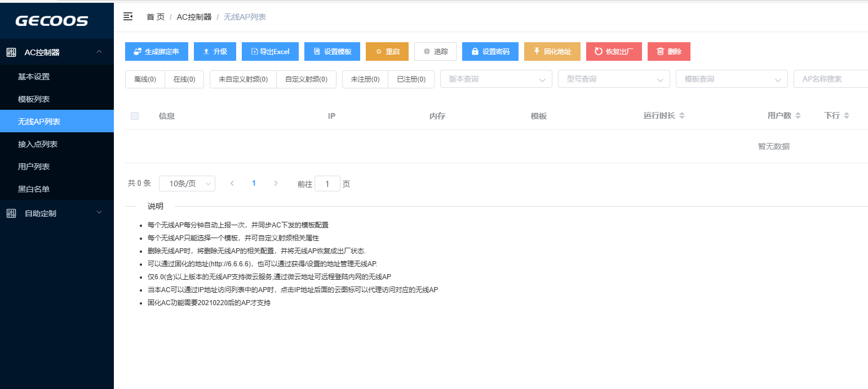Check the select-all checkbox in the table header
The image size is (868, 389).
(x=135, y=115)
